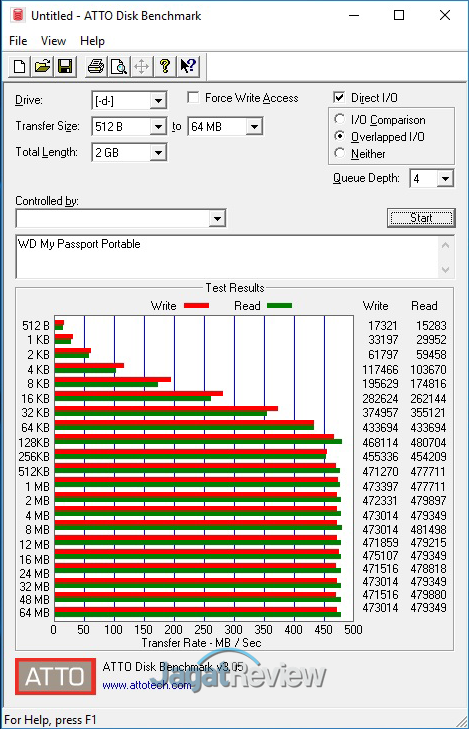Click read value 481498 for 8 MB
Screen dimensions: 469x729
[x=428, y=529]
